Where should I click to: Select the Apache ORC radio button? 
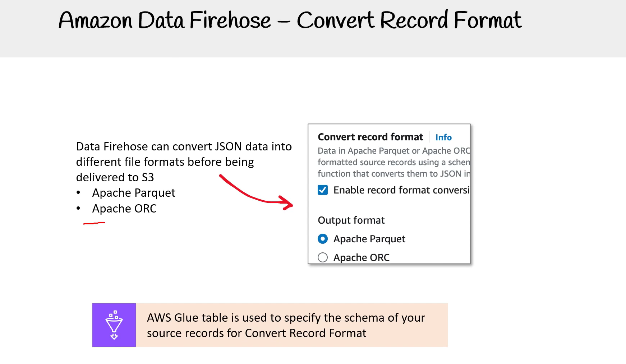[323, 257]
